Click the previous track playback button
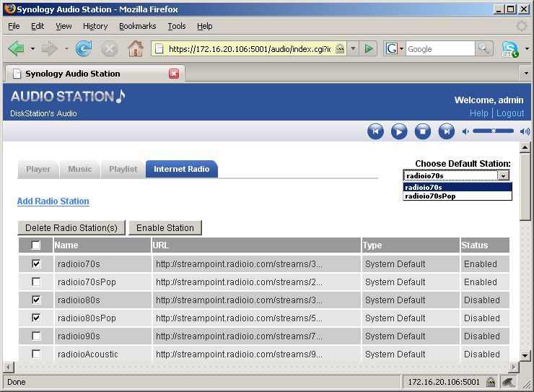 [x=376, y=131]
